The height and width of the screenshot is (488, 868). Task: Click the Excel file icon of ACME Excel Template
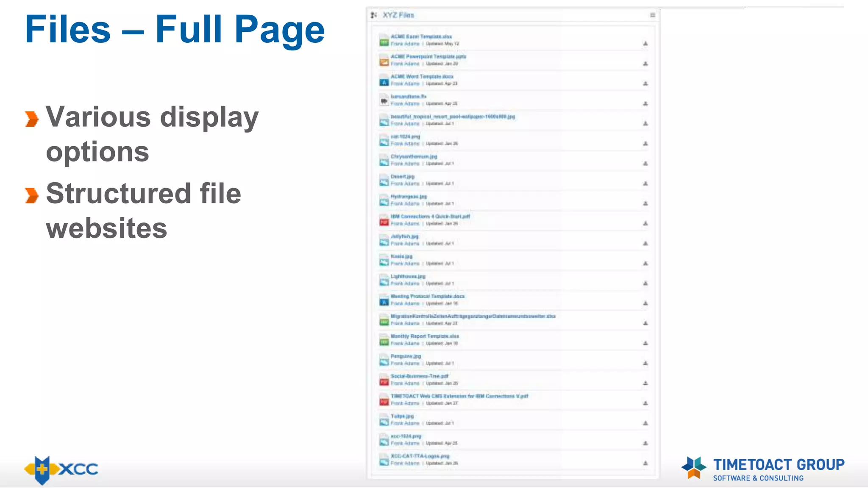(384, 40)
